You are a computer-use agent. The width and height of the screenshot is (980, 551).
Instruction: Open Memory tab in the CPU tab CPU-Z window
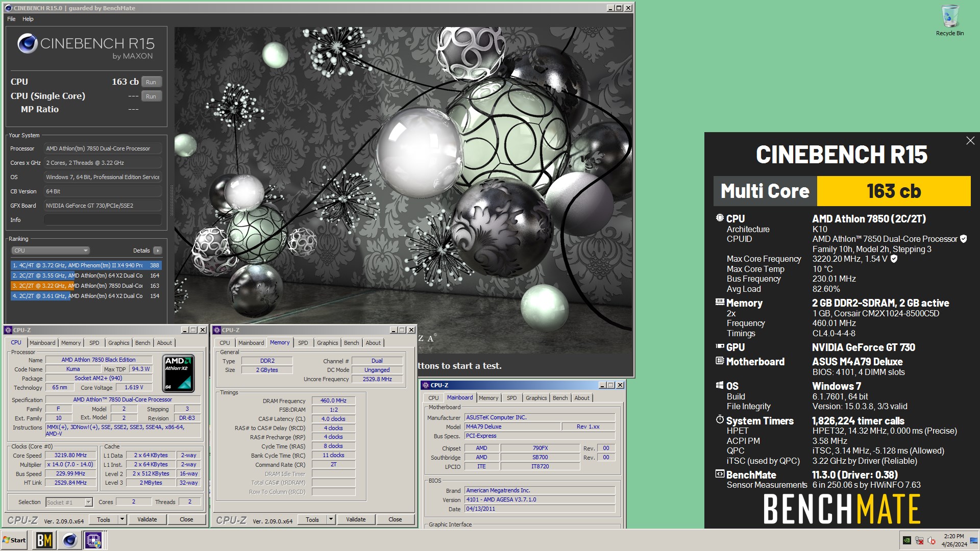coord(71,343)
